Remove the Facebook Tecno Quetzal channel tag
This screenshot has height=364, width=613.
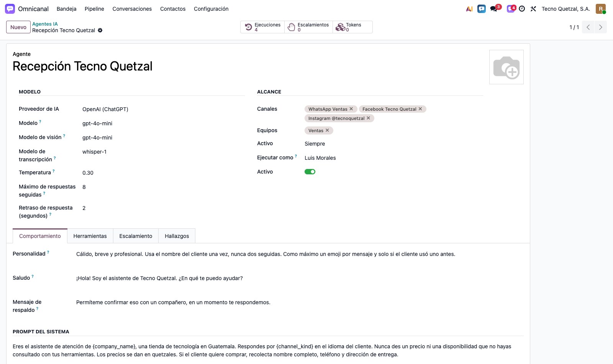pos(420,109)
